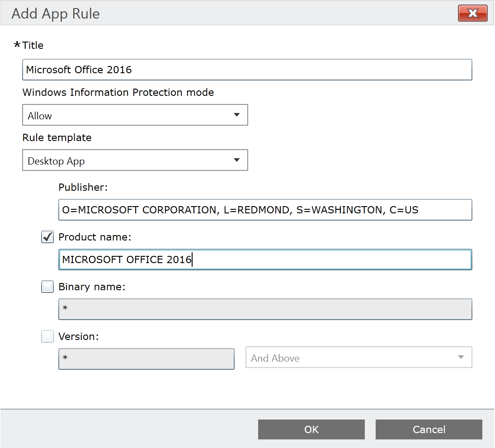Select the Microsoft Office 2016 title text
The height and width of the screenshot is (448, 495).
click(78, 70)
